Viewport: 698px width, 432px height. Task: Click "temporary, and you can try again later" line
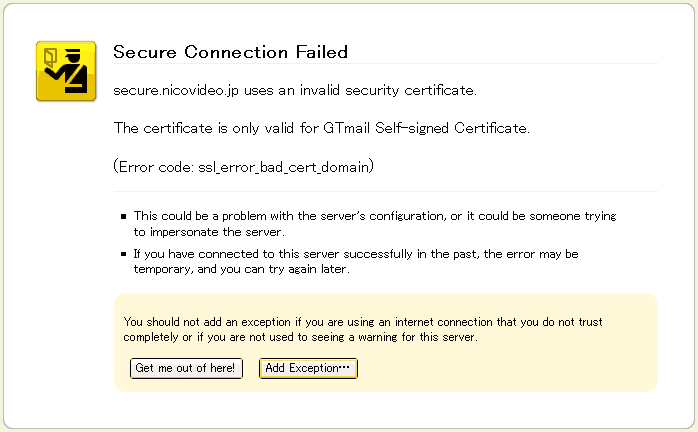tap(241, 269)
